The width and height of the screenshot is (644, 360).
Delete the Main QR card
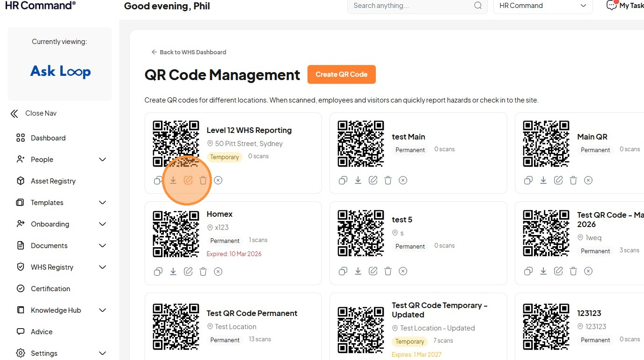tap(573, 180)
